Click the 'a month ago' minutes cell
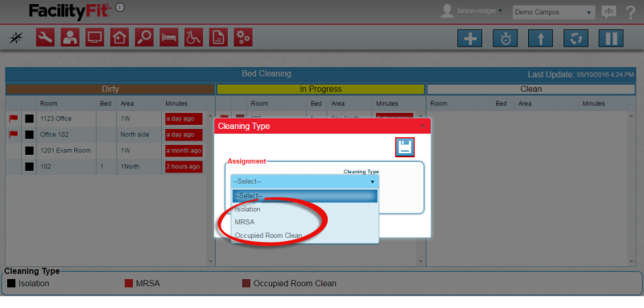The image size is (644, 308). (184, 151)
